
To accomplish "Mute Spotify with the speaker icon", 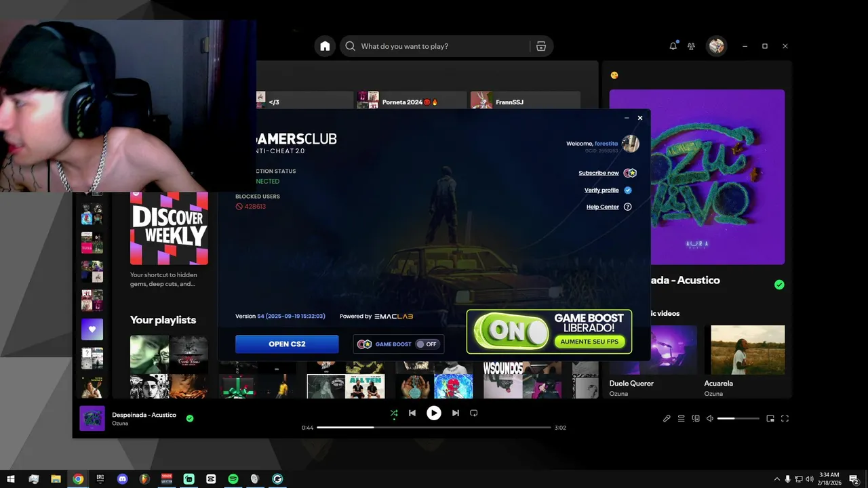I will tap(710, 418).
